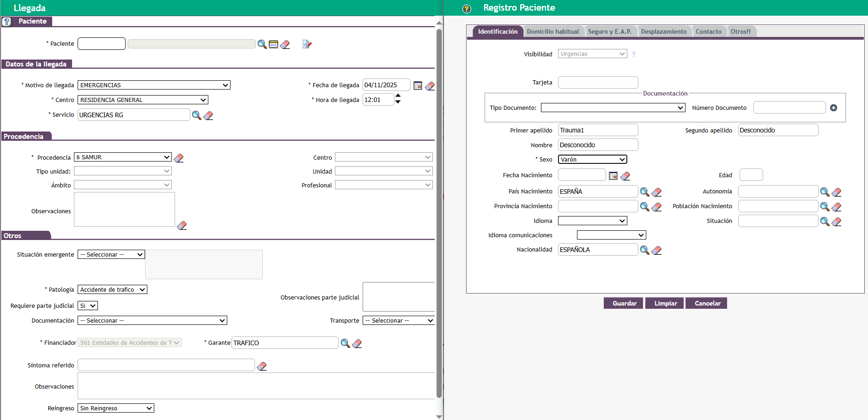This screenshot has height=420, width=868.
Task: Open the Patología dropdown
Action: point(112,290)
